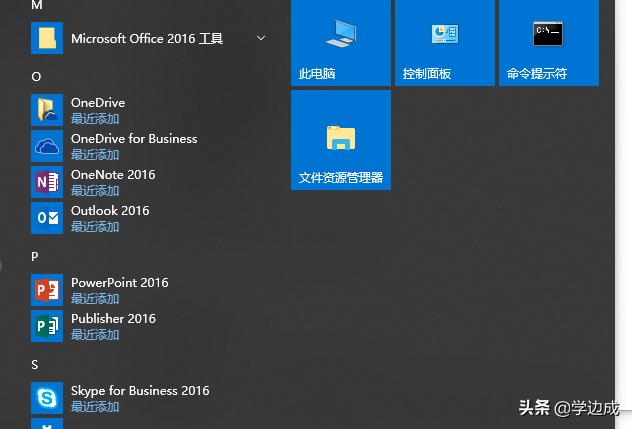Click the PowerPoint 2016 label

[x=120, y=282]
